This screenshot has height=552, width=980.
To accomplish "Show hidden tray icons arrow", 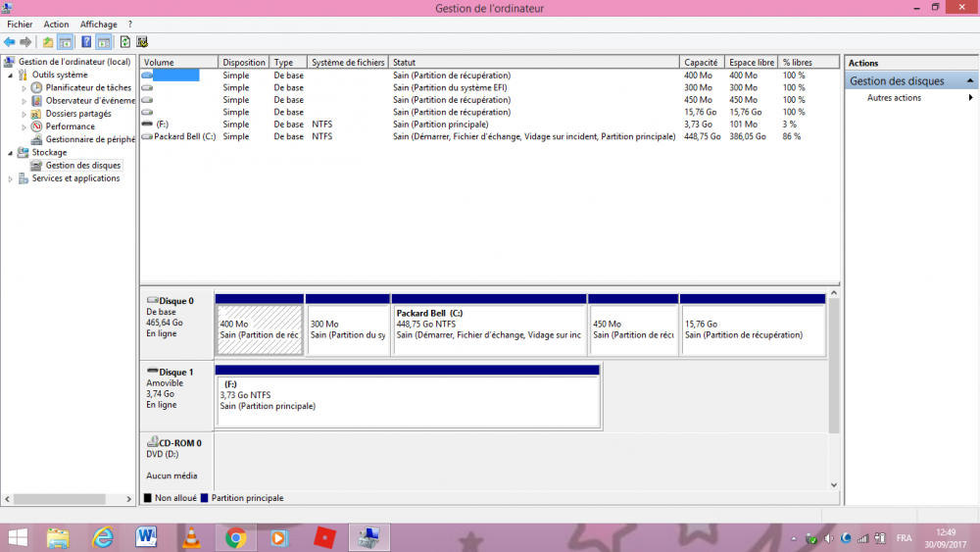I will (x=794, y=538).
